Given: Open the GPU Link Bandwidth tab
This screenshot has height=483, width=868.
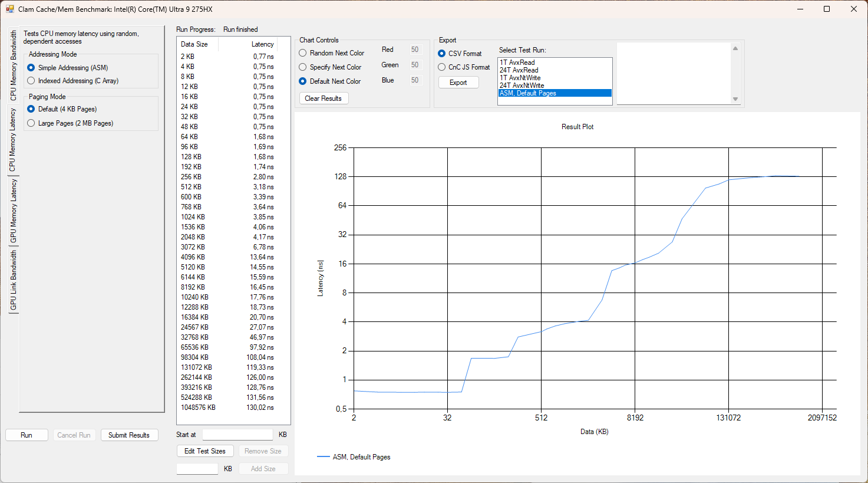Looking at the screenshot, I should tap(13, 280).
